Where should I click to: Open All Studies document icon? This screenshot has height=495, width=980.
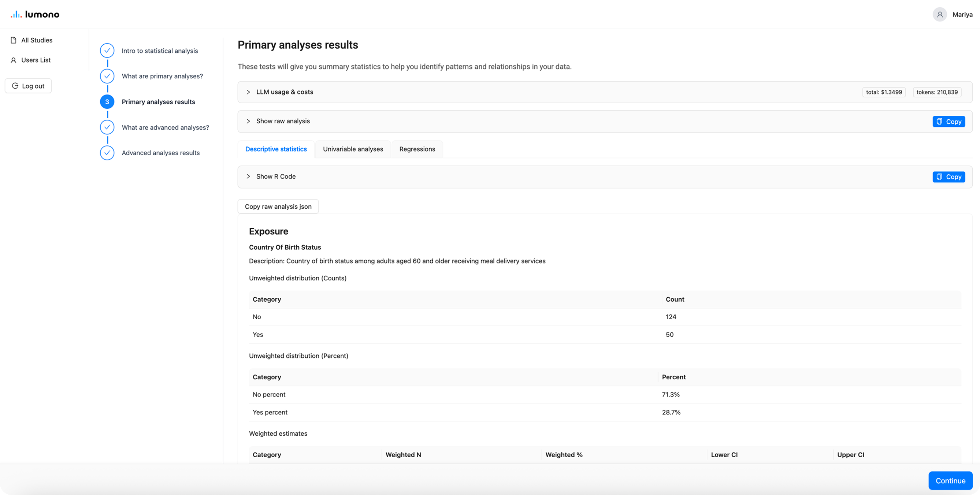pos(14,40)
